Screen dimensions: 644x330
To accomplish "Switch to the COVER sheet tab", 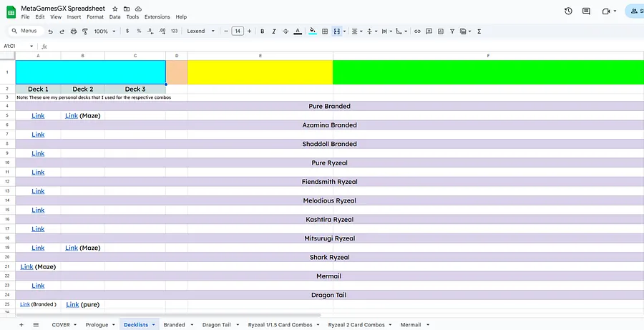I will click(x=61, y=325).
